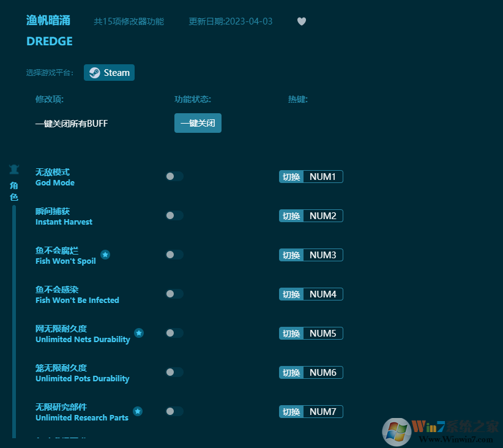The height and width of the screenshot is (448, 503).
Task: Switch to the 角色 sidebar tab
Action: (13, 190)
